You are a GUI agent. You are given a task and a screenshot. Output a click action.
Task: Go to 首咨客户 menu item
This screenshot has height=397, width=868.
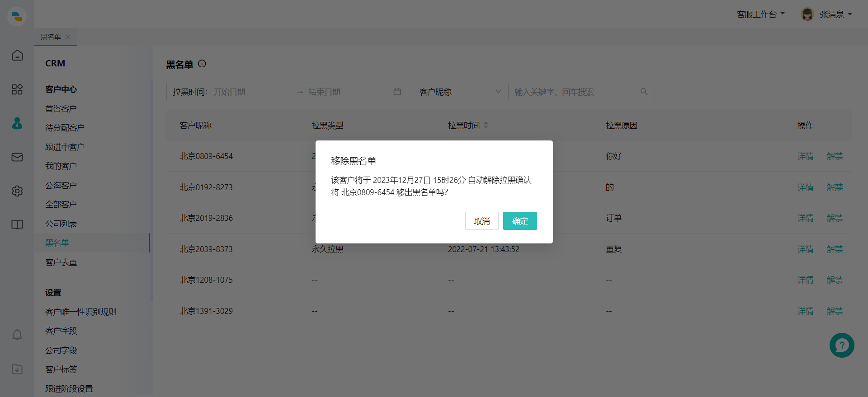(61, 109)
